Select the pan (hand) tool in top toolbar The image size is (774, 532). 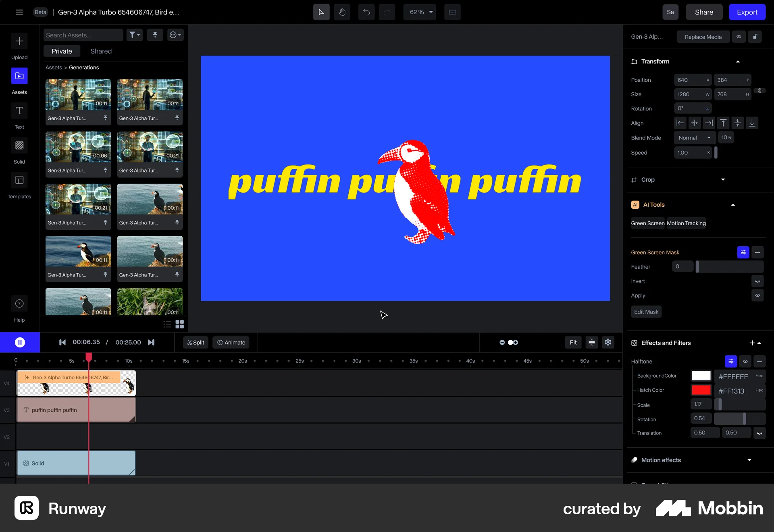point(342,12)
